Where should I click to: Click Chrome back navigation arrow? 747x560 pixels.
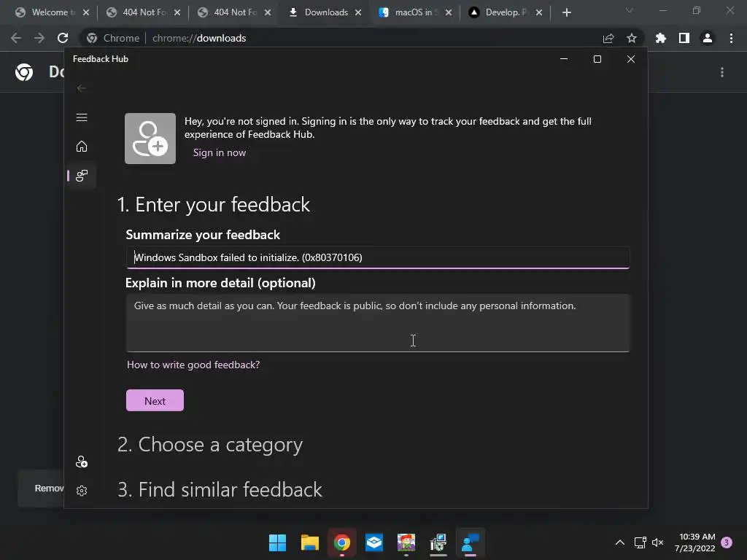point(16,38)
